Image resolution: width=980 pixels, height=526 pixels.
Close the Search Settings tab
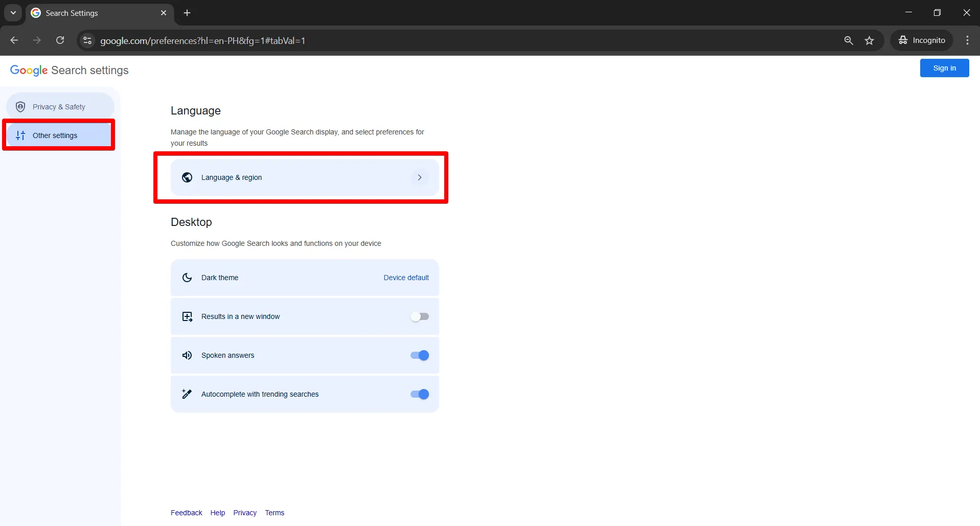click(164, 13)
